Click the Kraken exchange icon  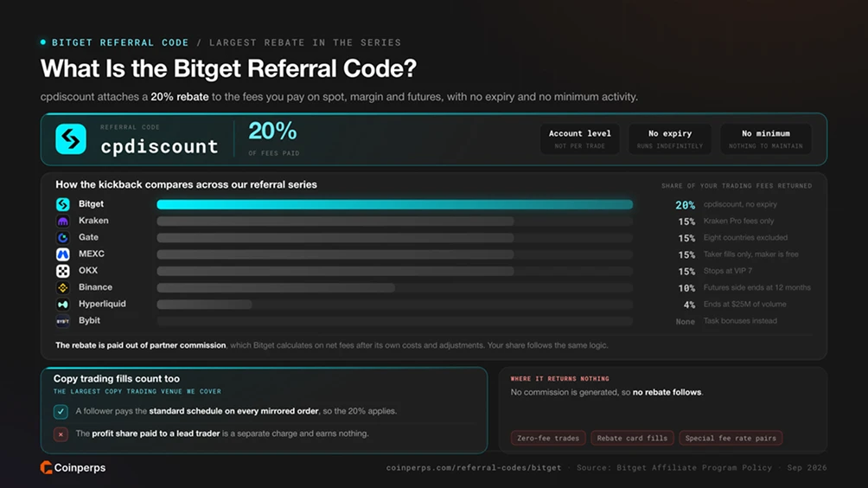point(63,221)
